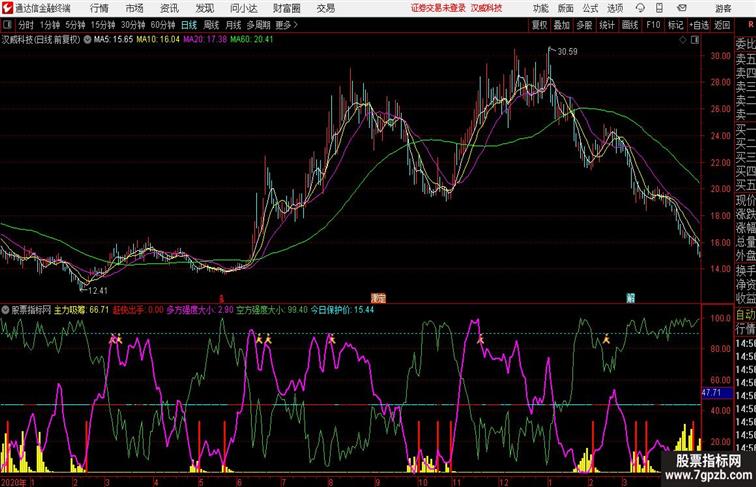756x487 pixels.
Task: Click the cyan 解 marker at chart bottom
Action: [630, 298]
